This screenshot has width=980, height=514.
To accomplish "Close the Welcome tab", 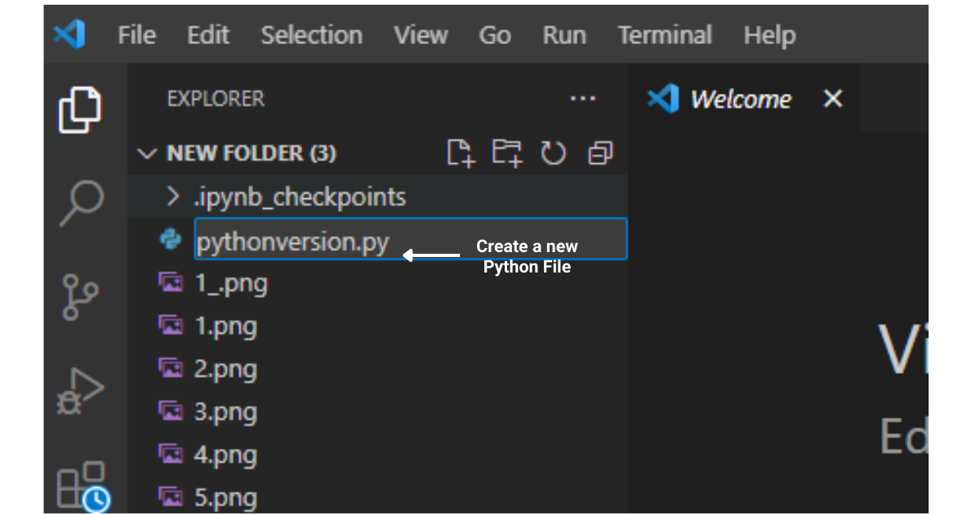I will (832, 99).
